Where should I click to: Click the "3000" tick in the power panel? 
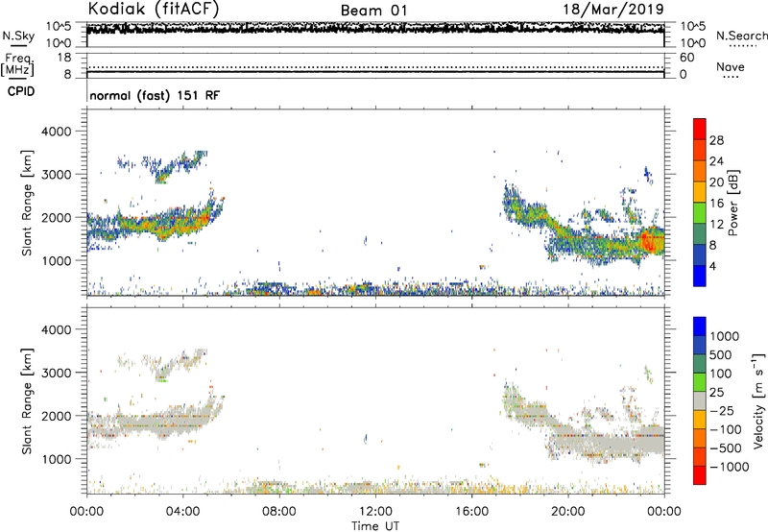click(56, 175)
